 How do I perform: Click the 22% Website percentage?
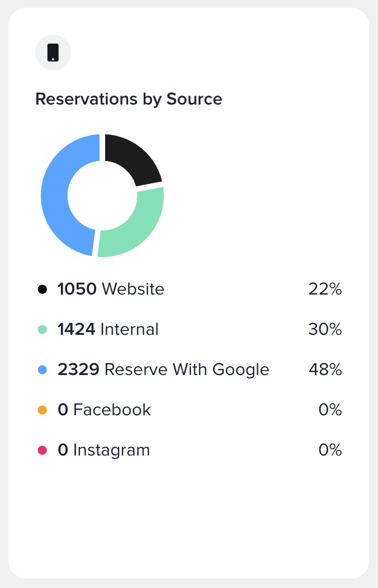325,290
